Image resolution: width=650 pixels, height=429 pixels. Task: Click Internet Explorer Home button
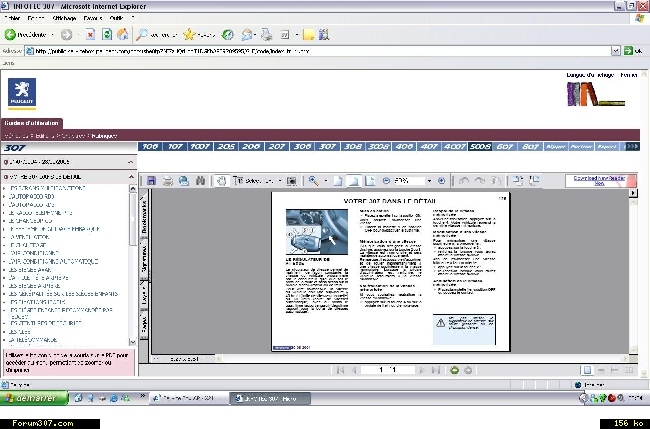tap(123, 35)
